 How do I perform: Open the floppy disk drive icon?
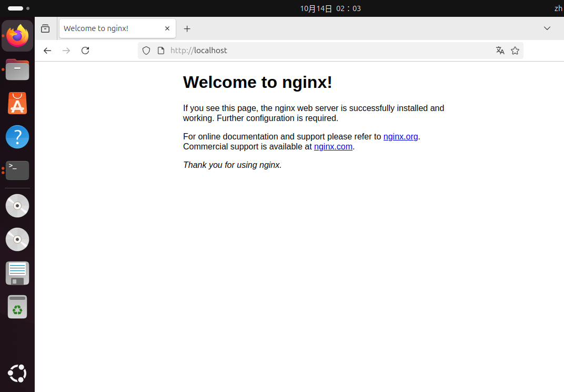click(17, 273)
